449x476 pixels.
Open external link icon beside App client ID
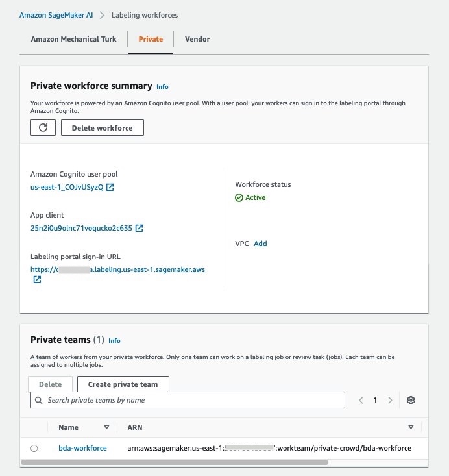pyautogui.click(x=139, y=228)
